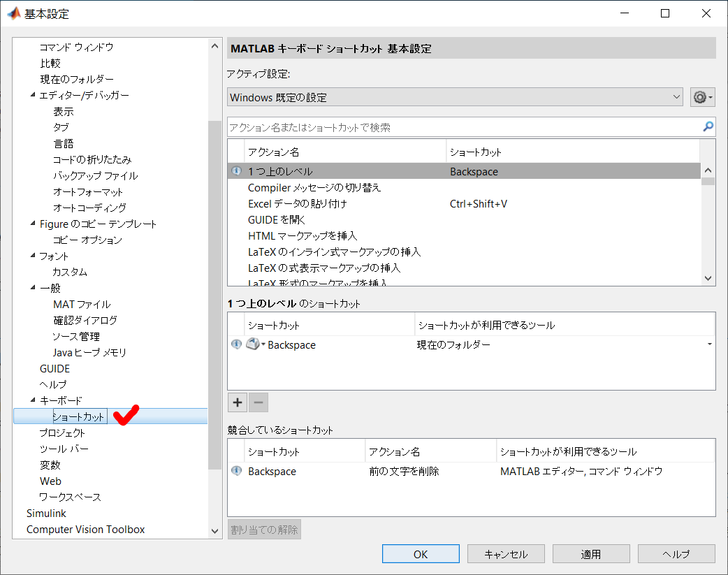Click the magnifier search icon
The width and height of the screenshot is (728, 575).
[708, 127]
